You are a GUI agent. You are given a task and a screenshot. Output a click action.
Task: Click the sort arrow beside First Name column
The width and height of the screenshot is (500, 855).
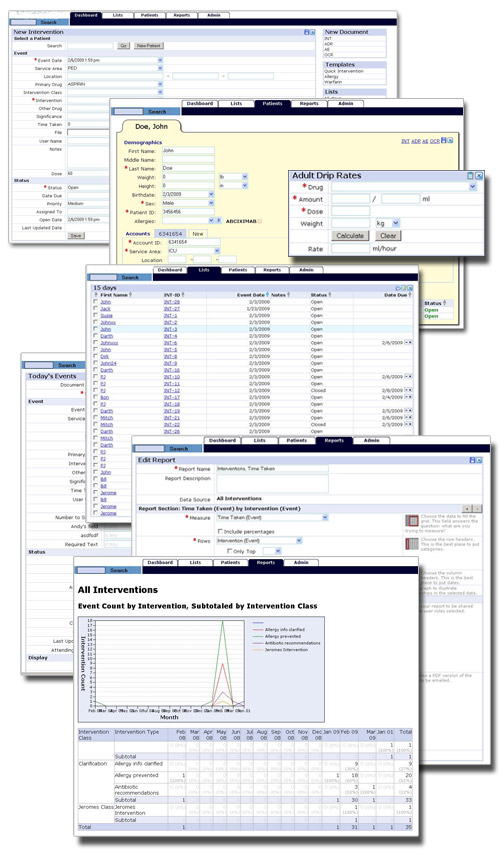(131, 295)
